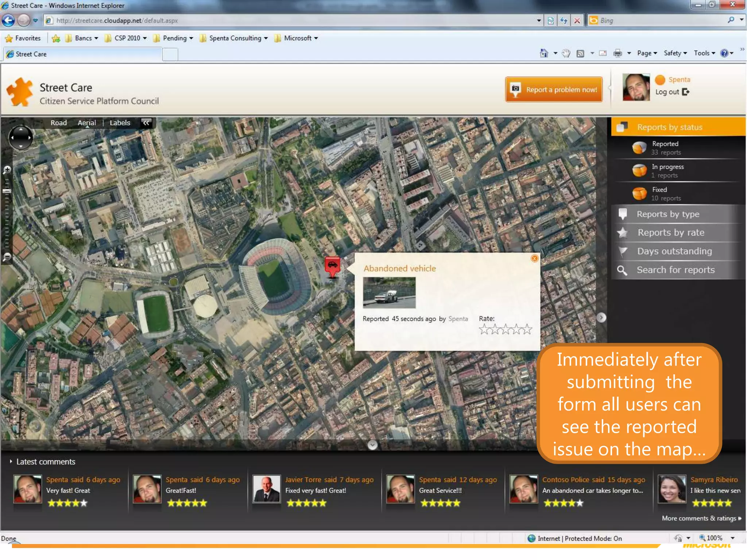
Task: Open the address bar history dropdown
Action: coord(539,20)
